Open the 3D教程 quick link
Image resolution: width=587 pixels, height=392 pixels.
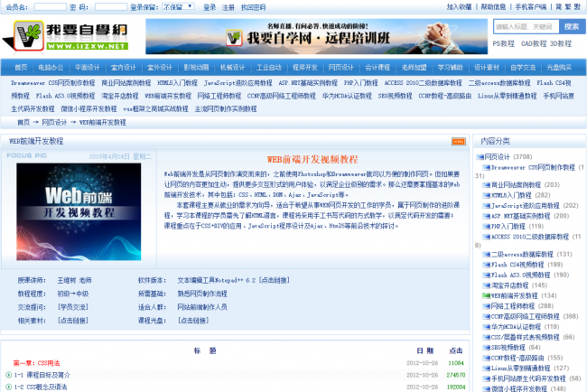click(x=561, y=43)
